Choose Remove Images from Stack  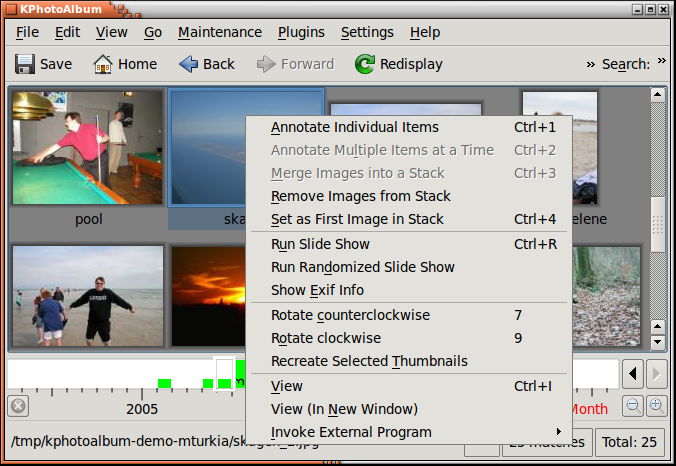click(x=409, y=196)
